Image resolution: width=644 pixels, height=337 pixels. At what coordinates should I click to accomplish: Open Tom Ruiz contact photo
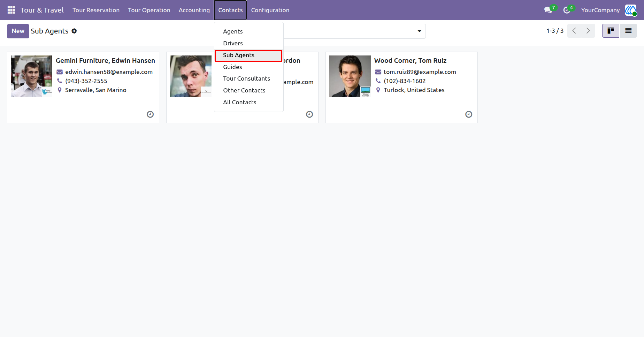point(350,76)
